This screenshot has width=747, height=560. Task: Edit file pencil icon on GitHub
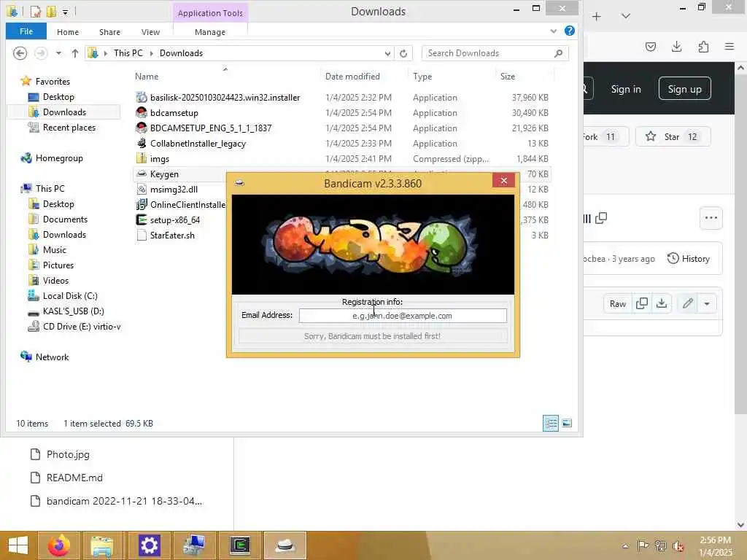687,303
